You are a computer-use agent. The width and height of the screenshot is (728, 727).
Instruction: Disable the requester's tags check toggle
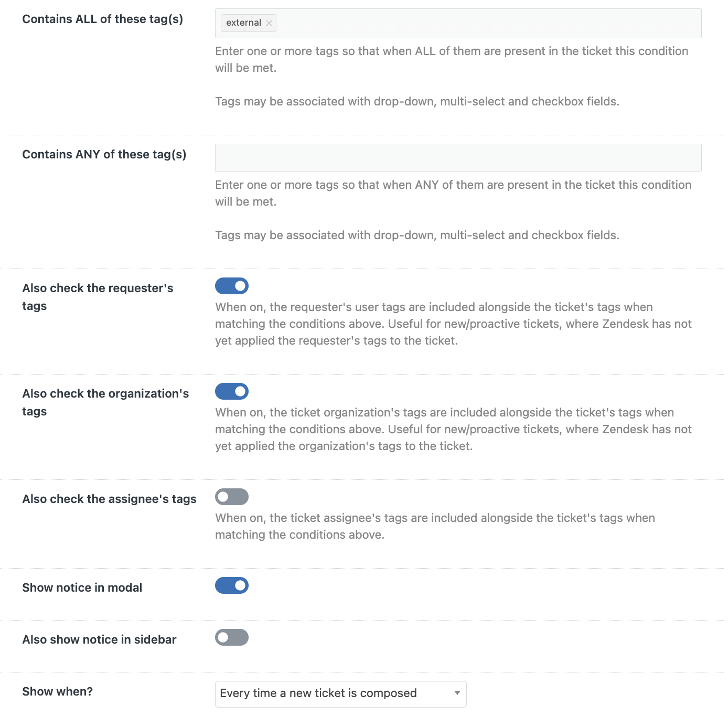coord(232,286)
